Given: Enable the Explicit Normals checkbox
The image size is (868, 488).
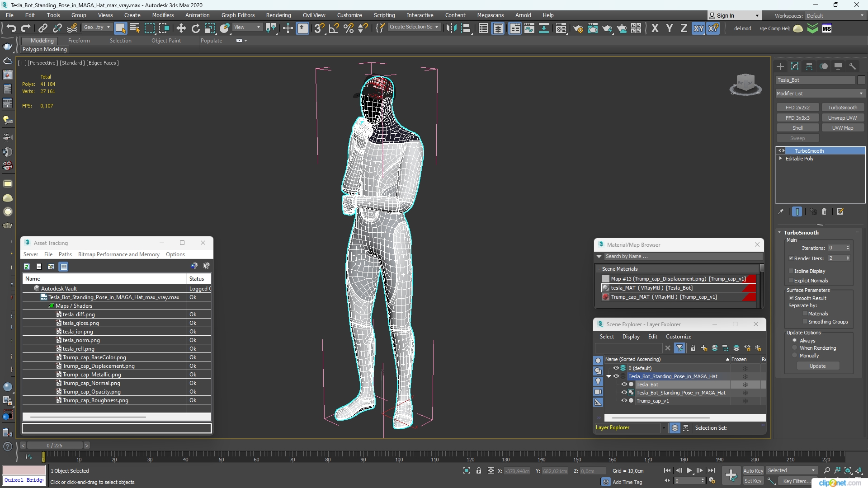Looking at the screenshot, I should (x=791, y=281).
